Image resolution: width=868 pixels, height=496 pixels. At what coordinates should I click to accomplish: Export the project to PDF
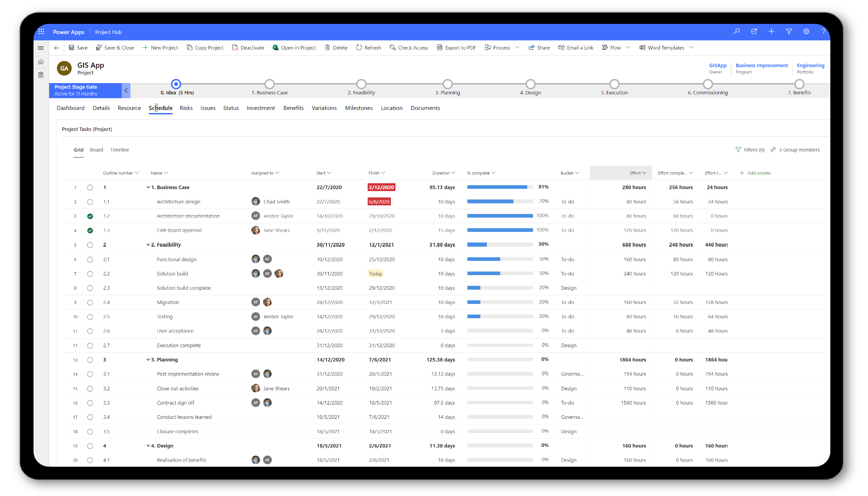456,47
